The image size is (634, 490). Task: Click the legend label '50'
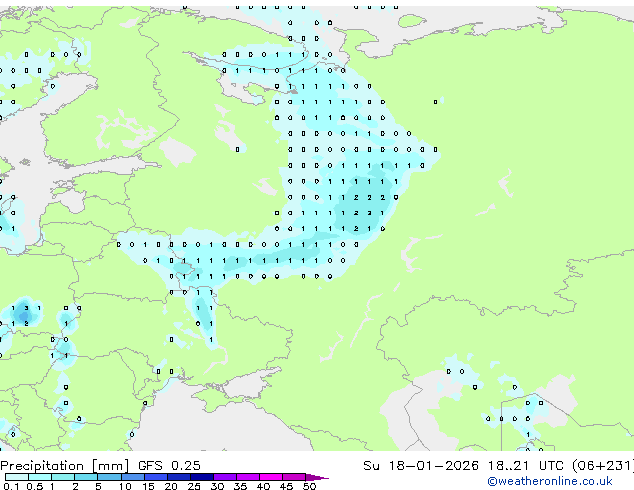(x=309, y=486)
